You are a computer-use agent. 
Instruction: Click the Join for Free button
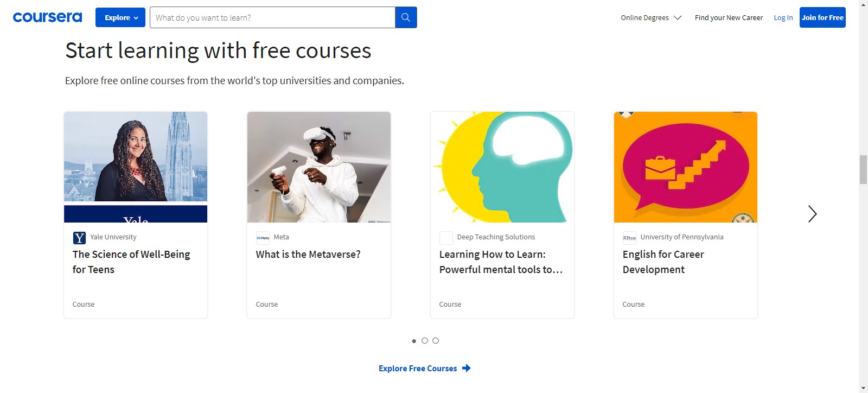822,17
